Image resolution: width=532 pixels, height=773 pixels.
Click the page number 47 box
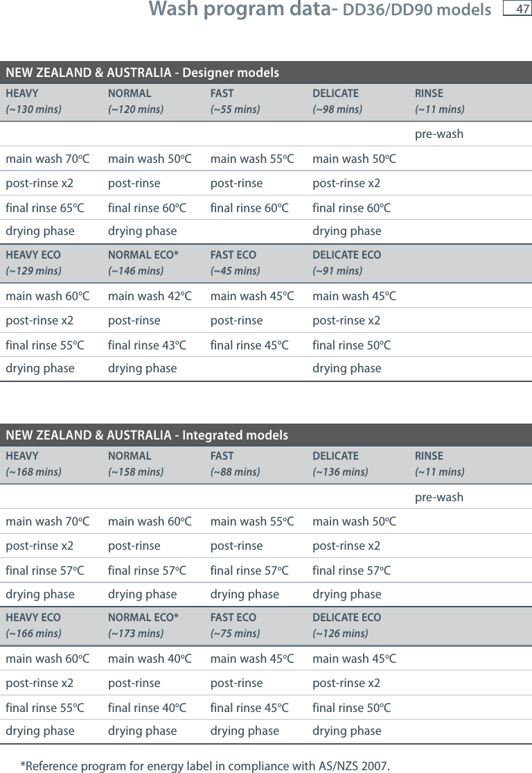(x=517, y=8)
